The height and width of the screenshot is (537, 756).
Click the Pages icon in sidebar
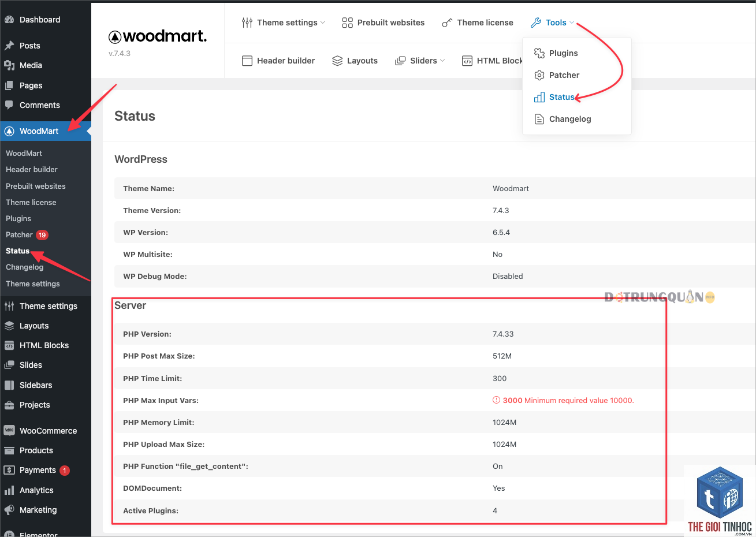(x=9, y=85)
